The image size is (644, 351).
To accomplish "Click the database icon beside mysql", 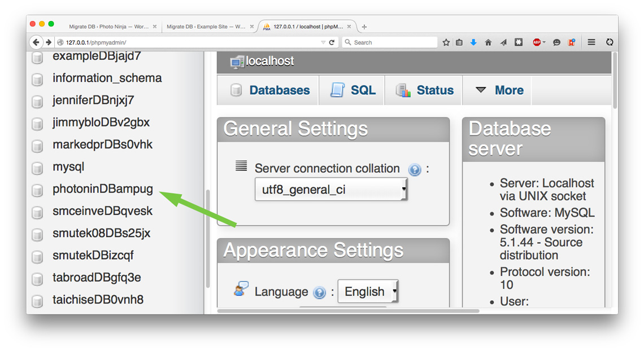I will (x=37, y=167).
